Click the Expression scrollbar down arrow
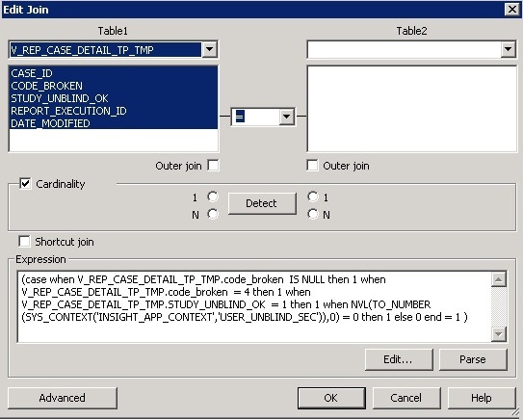This screenshot has height=420, width=523. 499,334
